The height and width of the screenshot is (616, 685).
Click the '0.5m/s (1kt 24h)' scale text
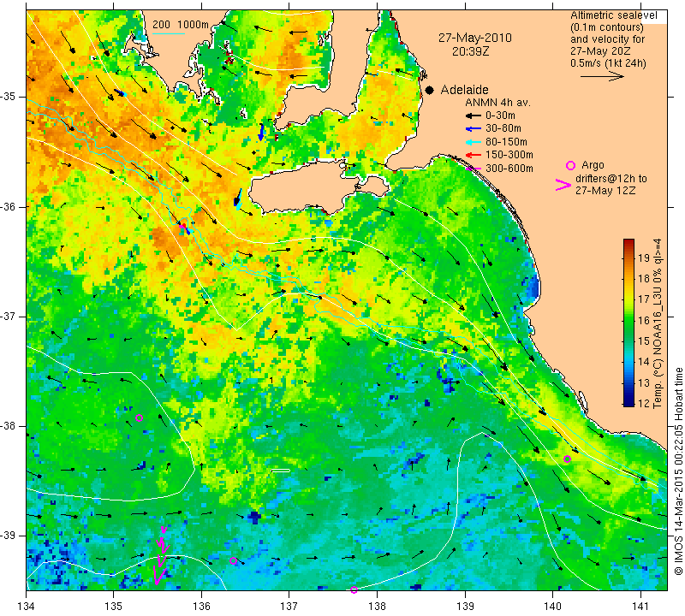(608, 63)
